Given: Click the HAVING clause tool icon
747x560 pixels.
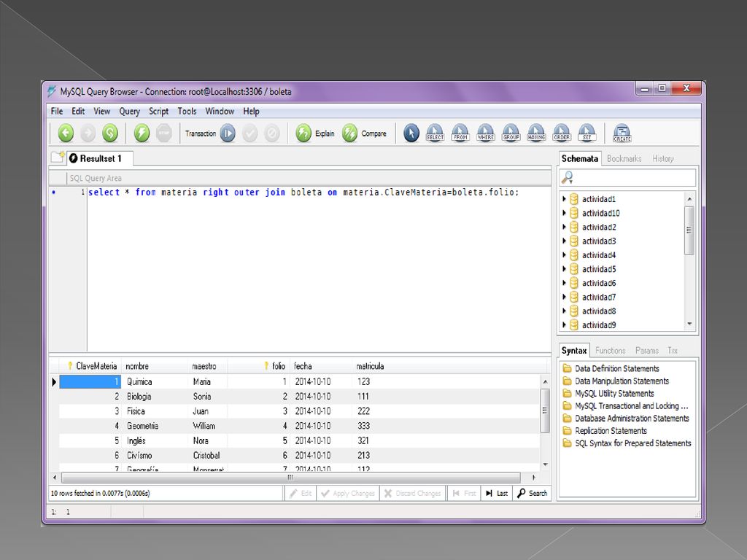Looking at the screenshot, I should coord(536,133).
